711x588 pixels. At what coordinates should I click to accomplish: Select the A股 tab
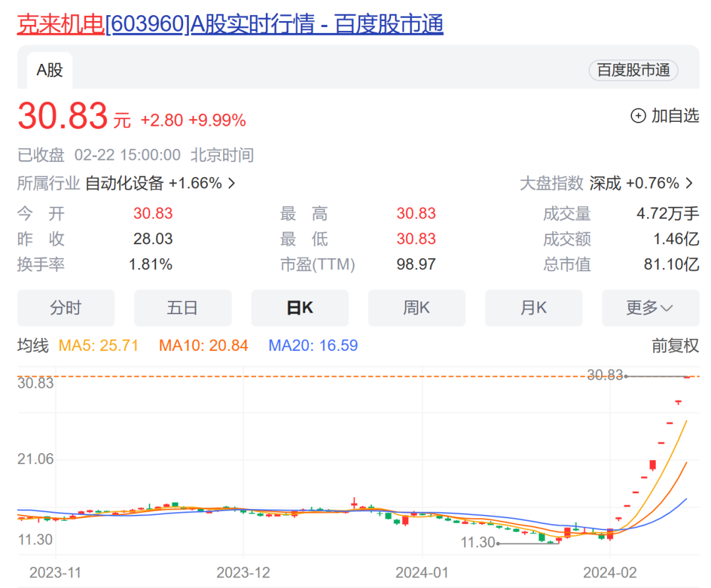point(49,69)
